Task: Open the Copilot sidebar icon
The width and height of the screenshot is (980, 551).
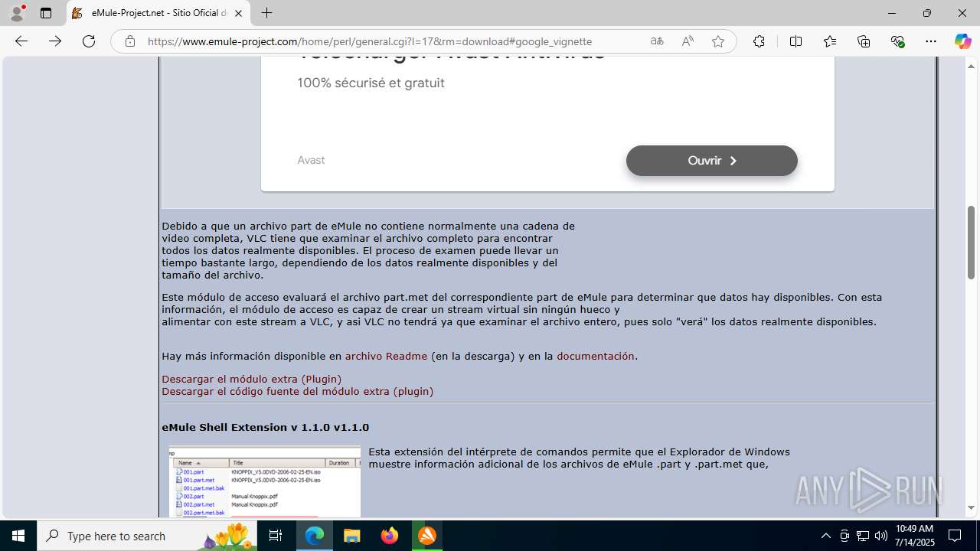Action: (962, 41)
